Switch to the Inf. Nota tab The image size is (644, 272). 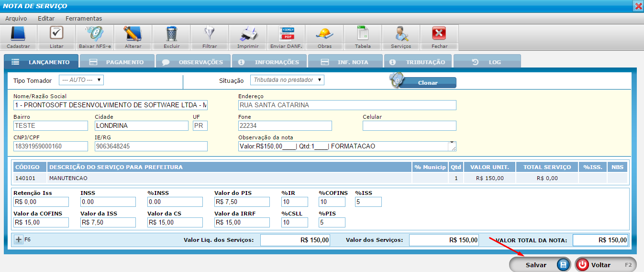pyautogui.click(x=345, y=62)
